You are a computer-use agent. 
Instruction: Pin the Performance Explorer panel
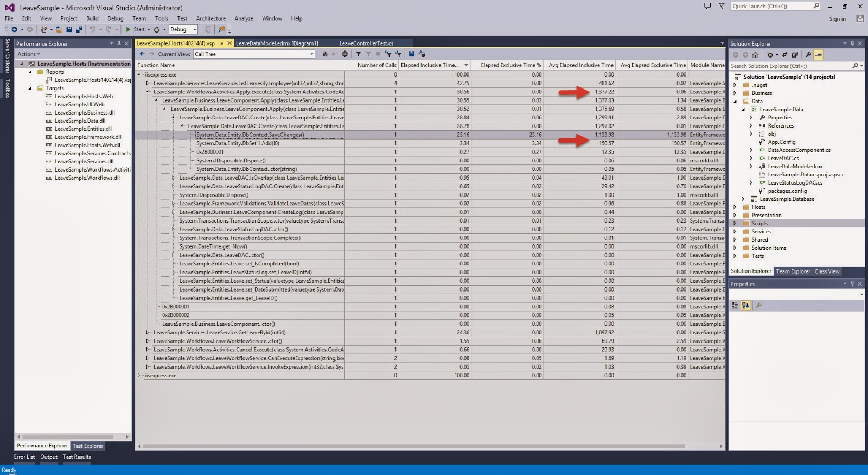point(119,43)
